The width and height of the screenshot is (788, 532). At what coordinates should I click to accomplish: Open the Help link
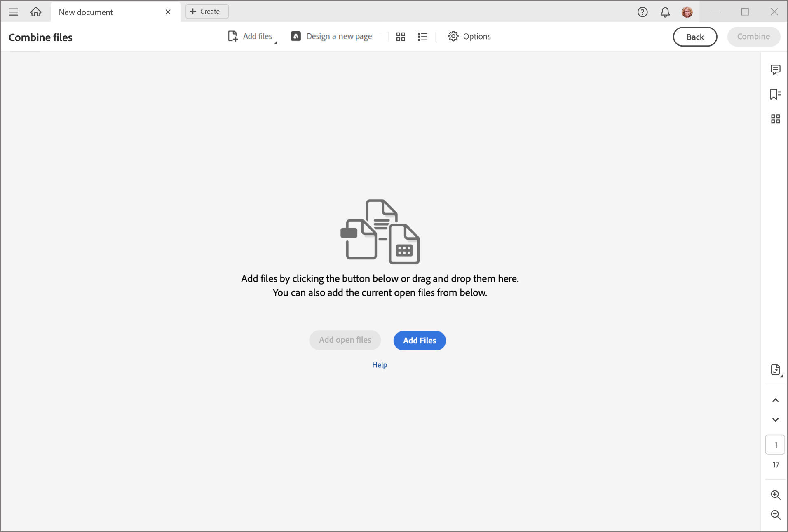point(379,365)
